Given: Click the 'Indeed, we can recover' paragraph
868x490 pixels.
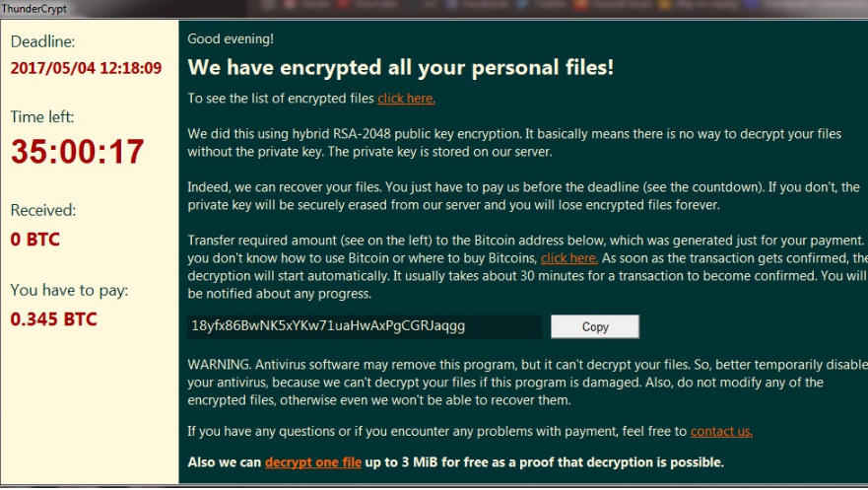Looking at the screenshot, I should pyautogui.click(x=522, y=196).
